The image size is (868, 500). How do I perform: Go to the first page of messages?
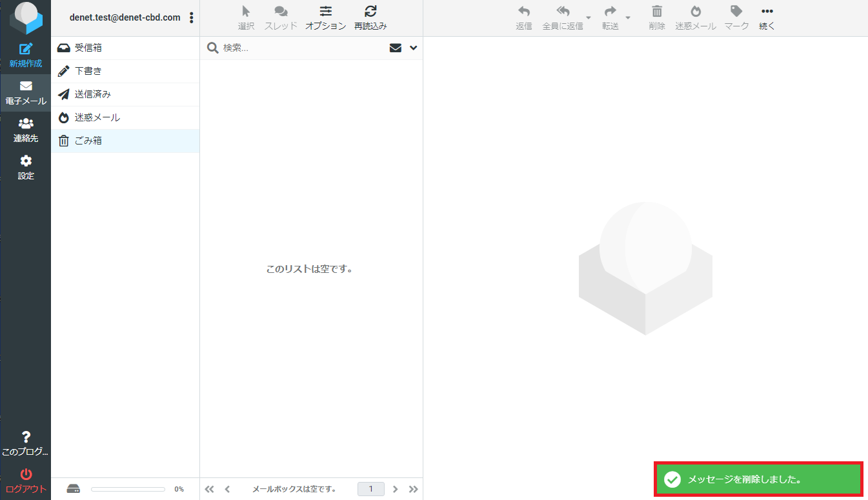tap(209, 489)
